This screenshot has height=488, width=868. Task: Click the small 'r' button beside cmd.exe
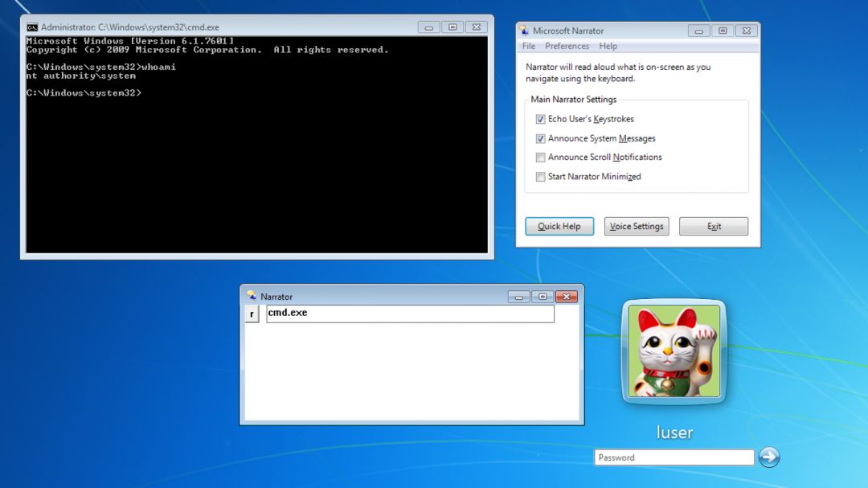pyautogui.click(x=252, y=314)
